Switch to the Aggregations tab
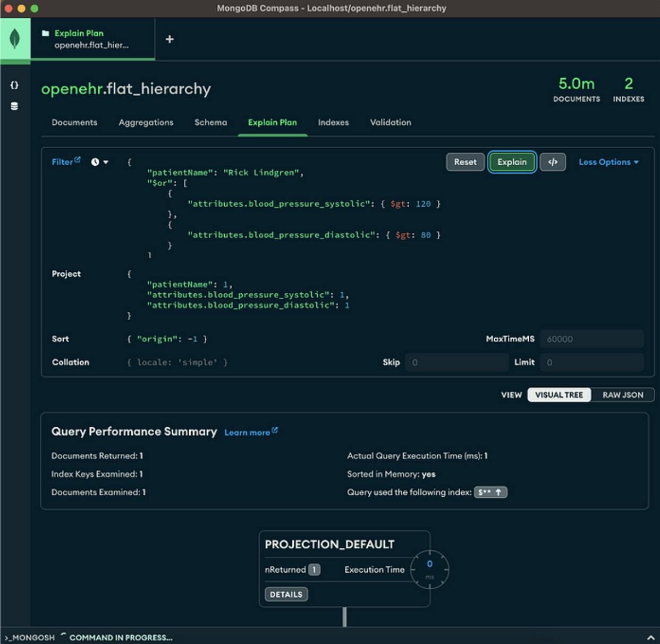This screenshot has height=644, width=660. point(146,122)
